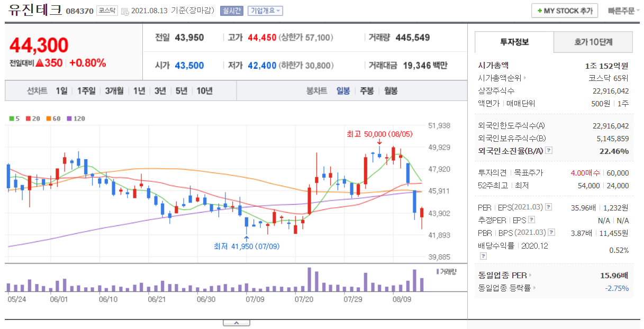Select the 주봉 candle chart

click(x=367, y=90)
